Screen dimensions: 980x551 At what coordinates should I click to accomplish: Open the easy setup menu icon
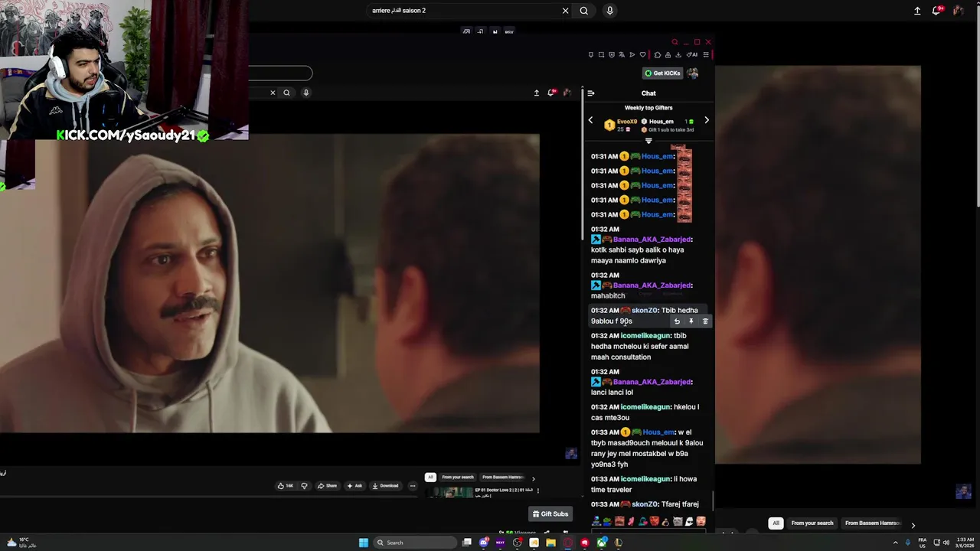pos(706,54)
